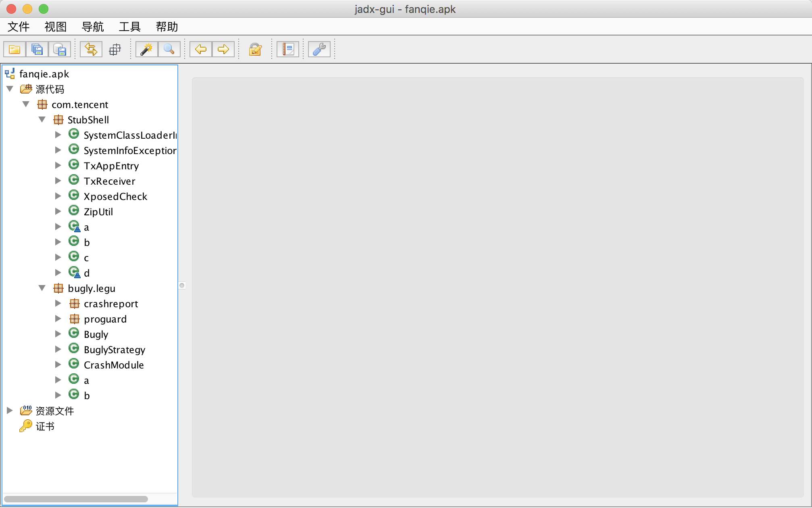Screen dimensions: 812x508
Task: Click the Save all toolbar icon
Action: [37, 50]
